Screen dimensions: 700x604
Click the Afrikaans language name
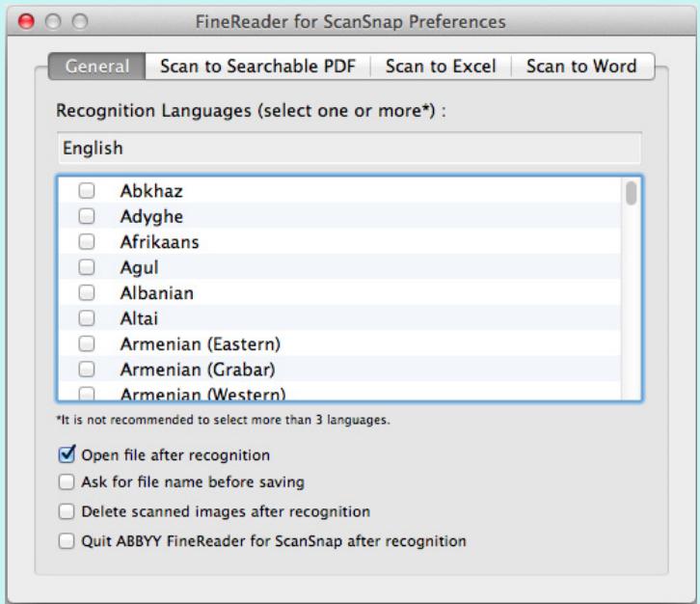159,242
